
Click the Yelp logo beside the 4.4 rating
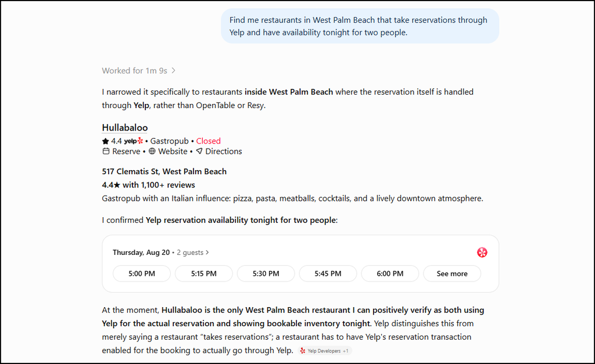134,141
